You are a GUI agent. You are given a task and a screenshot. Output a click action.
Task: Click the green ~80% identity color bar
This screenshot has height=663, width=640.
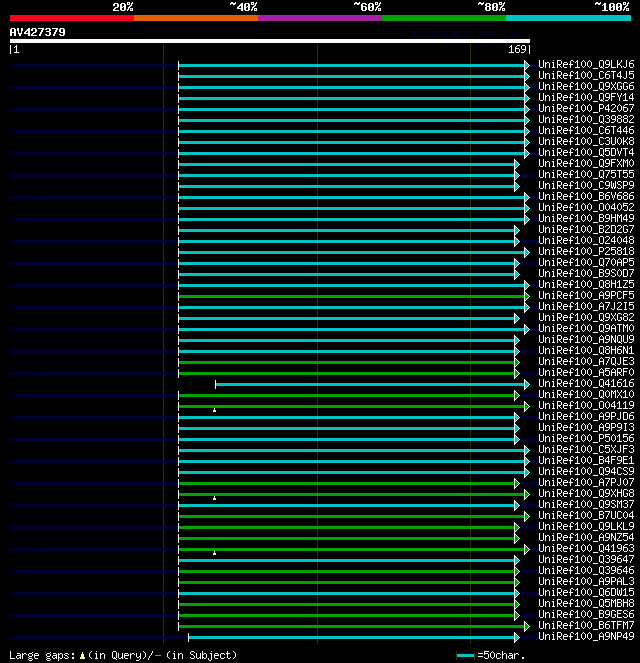pyautogui.click(x=444, y=18)
